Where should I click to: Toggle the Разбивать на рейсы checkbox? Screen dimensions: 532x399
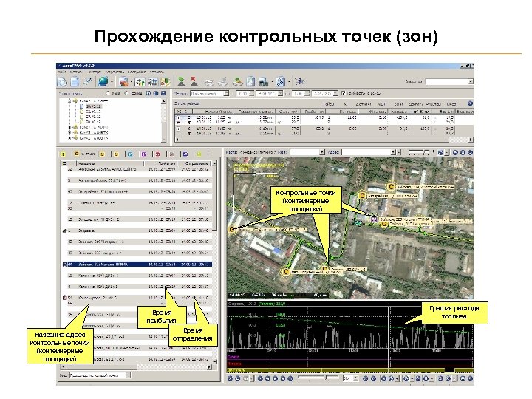pyautogui.click(x=344, y=93)
